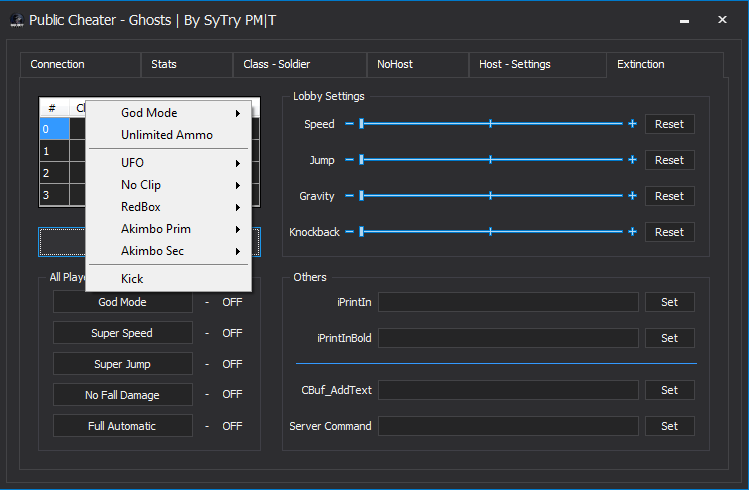Set the iPrintIn message
Screen dimensions: 749x490
670,302
